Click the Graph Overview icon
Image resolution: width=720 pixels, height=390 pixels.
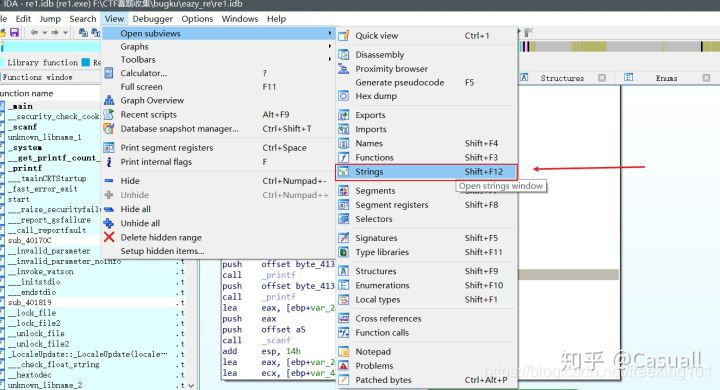click(x=109, y=100)
